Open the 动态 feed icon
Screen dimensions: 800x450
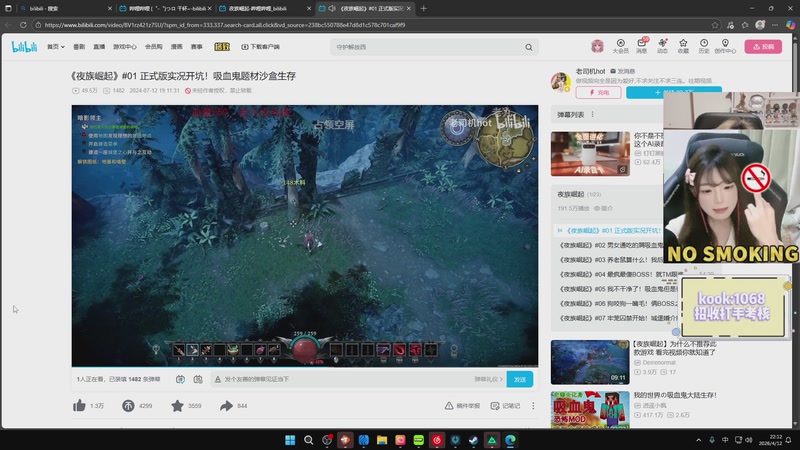(x=662, y=46)
